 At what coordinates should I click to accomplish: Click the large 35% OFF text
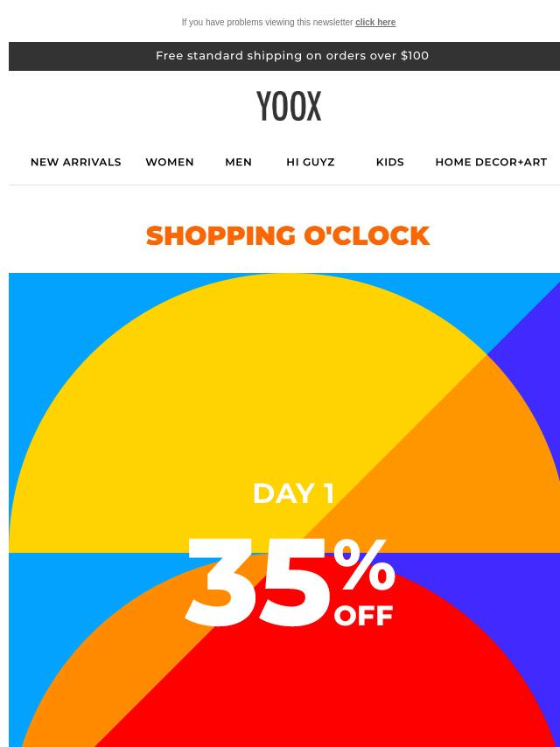pos(290,582)
